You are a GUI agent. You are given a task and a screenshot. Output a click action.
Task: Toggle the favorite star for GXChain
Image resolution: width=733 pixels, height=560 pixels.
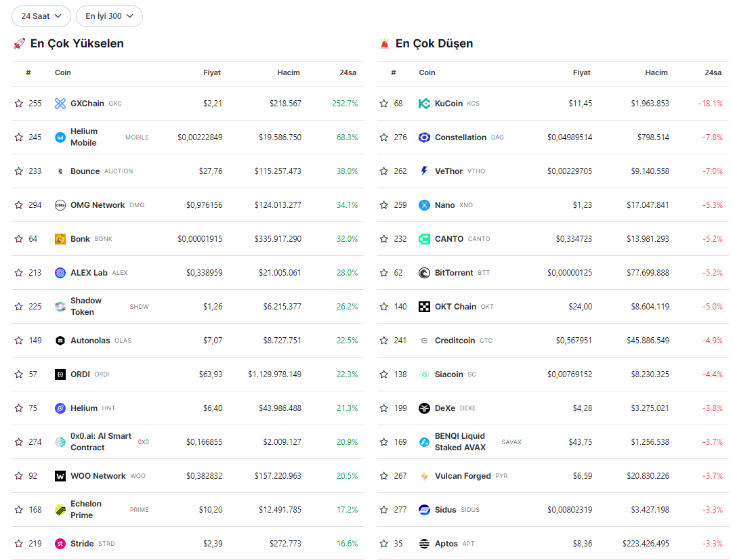pyautogui.click(x=19, y=104)
